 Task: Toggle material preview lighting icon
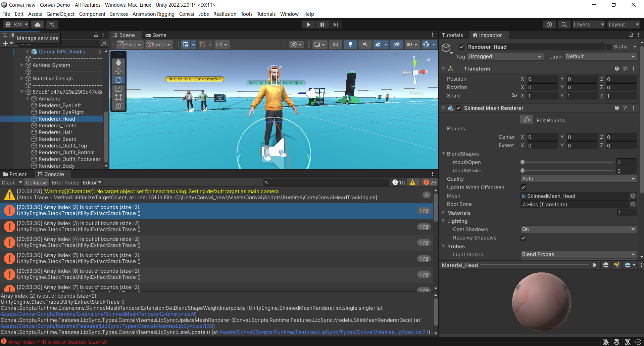coord(617,265)
